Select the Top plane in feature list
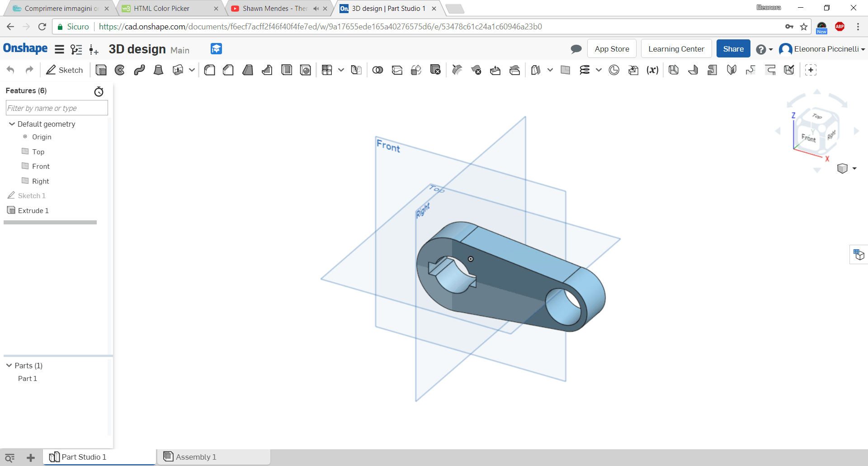 [x=38, y=152]
